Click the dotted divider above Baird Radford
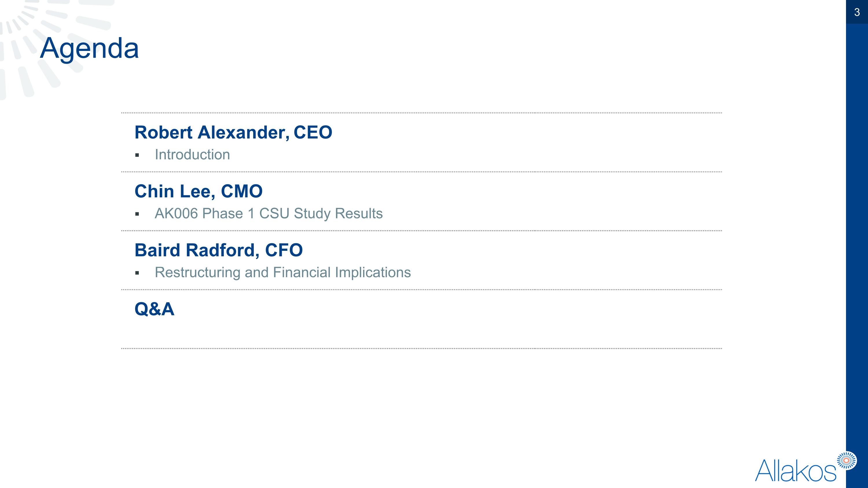 (x=421, y=231)
